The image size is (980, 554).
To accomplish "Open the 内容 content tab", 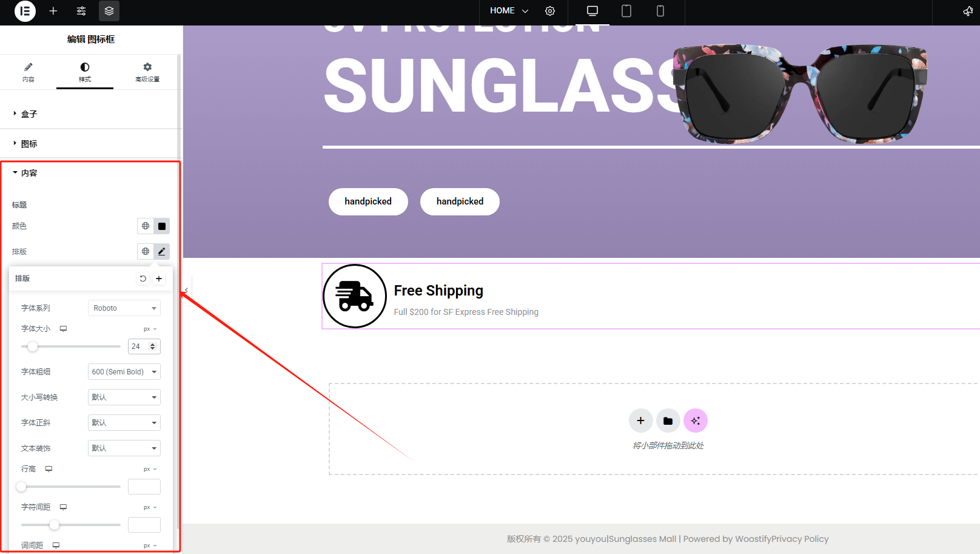I will coord(29,72).
